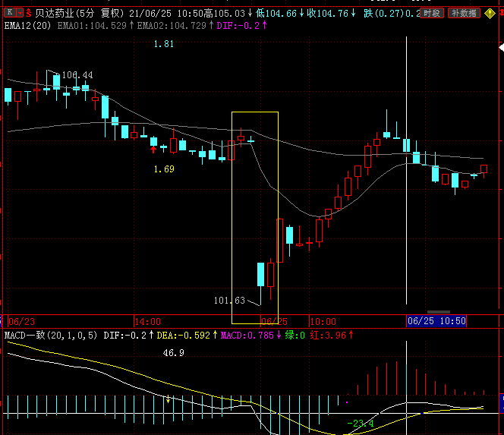Click the yellow DEA:-0.592 value
This screenshot has width=504, height=435.
click(x=183, y=336)
